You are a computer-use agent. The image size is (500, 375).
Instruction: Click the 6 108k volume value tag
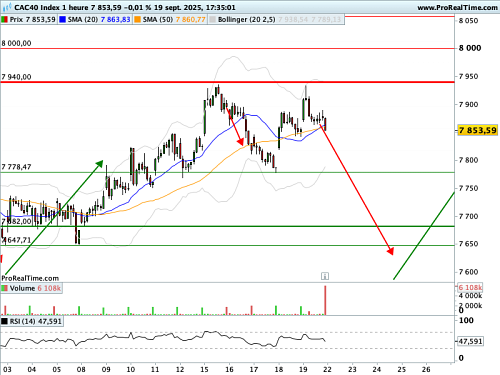pyautogui.click(x=470, y=287)
